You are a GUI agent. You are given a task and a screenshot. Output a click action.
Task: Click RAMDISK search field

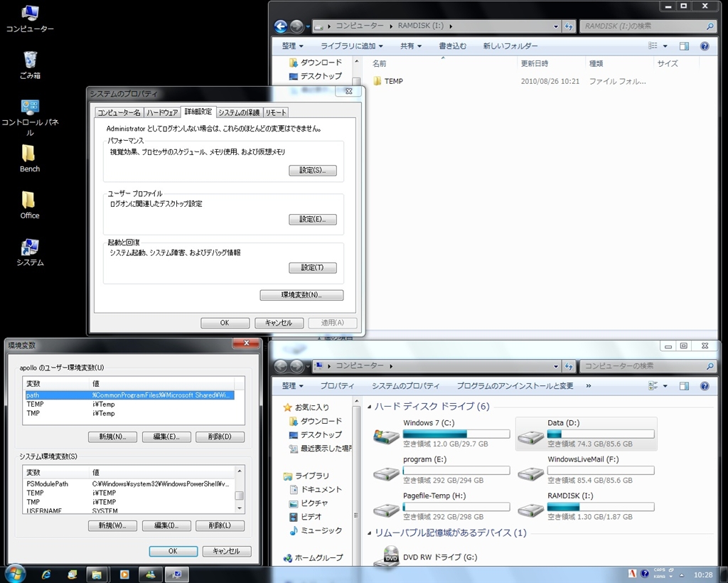tap(648, 26)
